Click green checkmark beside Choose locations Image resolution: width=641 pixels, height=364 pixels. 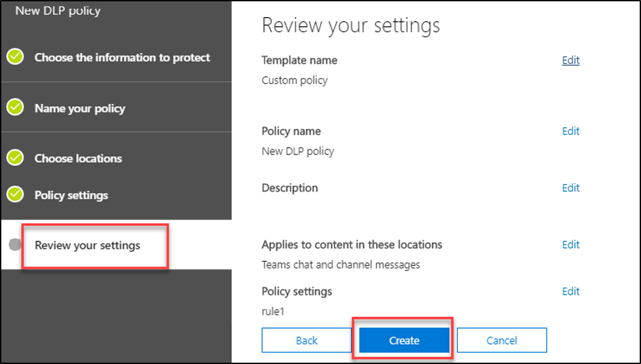(15, 158)
